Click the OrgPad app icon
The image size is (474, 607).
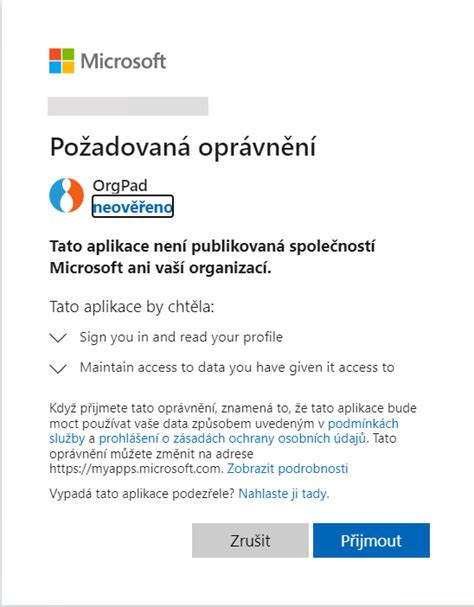67,195
